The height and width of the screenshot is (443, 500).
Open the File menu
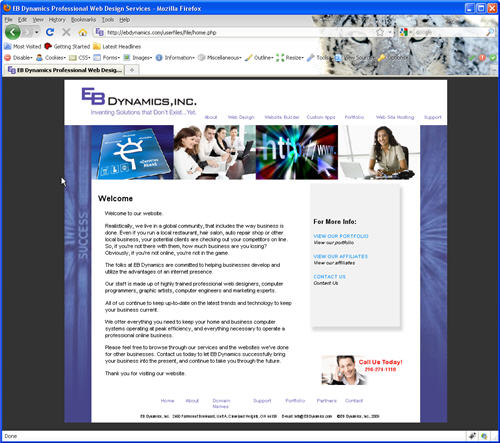(8, 20)
